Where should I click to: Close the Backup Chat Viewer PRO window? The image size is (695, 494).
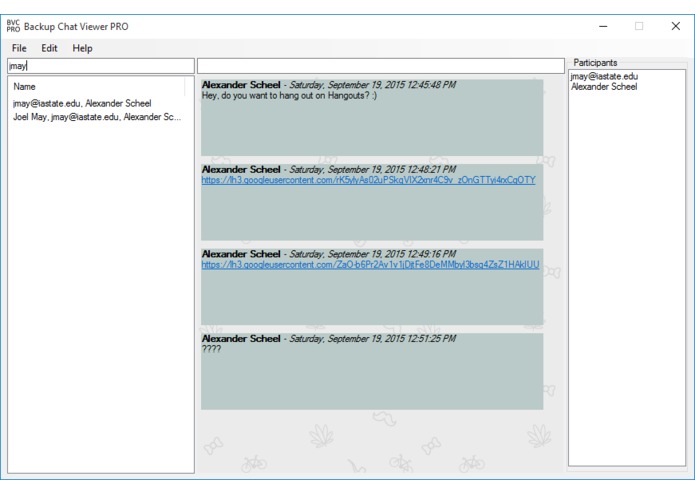675,26
